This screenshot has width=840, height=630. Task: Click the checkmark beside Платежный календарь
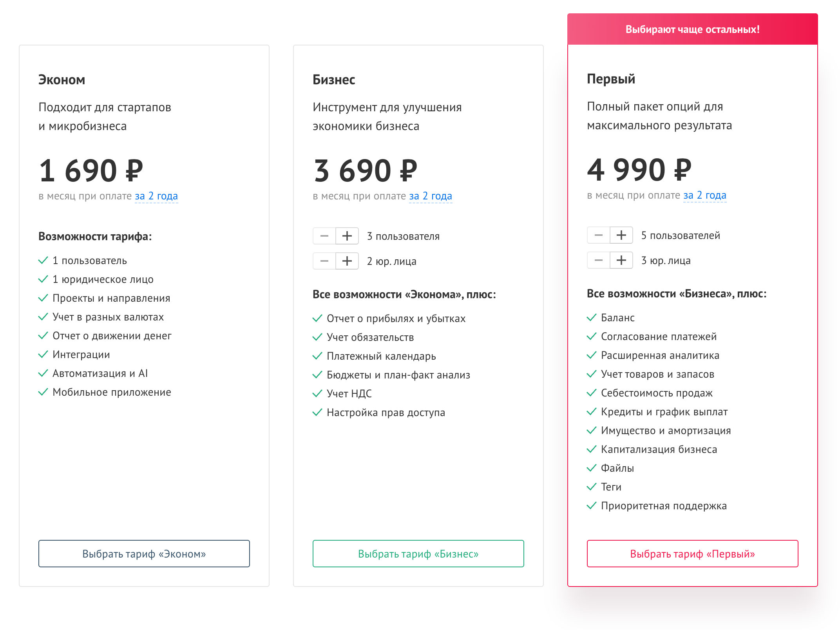click(x=317, y=356)
